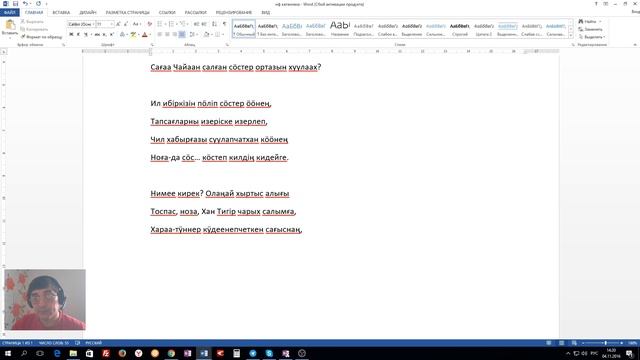The height and width of the screenshot is (360, 640).
Task: Open the font name combo box Calibri
Action: coord(81,24)
